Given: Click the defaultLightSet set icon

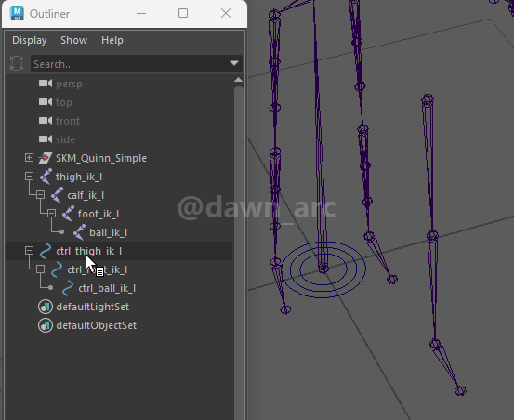Looking at the screenshot, I should pyautogui.click(x=46, y=307).
